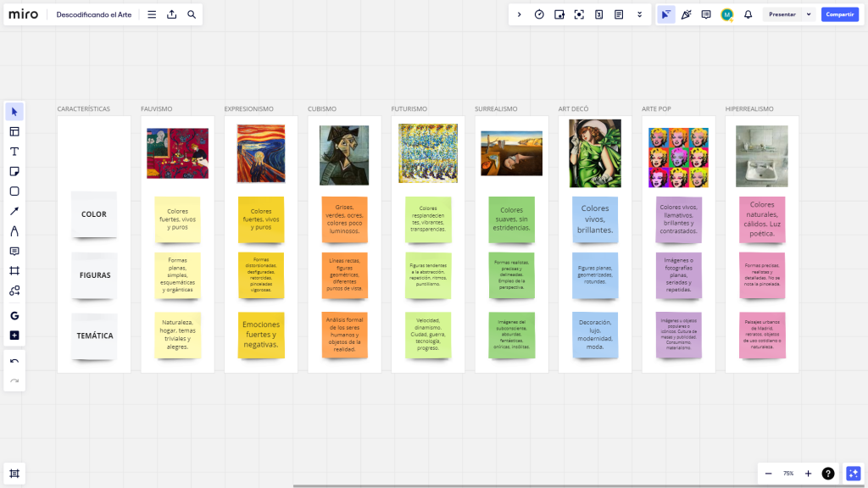
Task: Select the CUBISMO frame title
Action: point(322,109)
